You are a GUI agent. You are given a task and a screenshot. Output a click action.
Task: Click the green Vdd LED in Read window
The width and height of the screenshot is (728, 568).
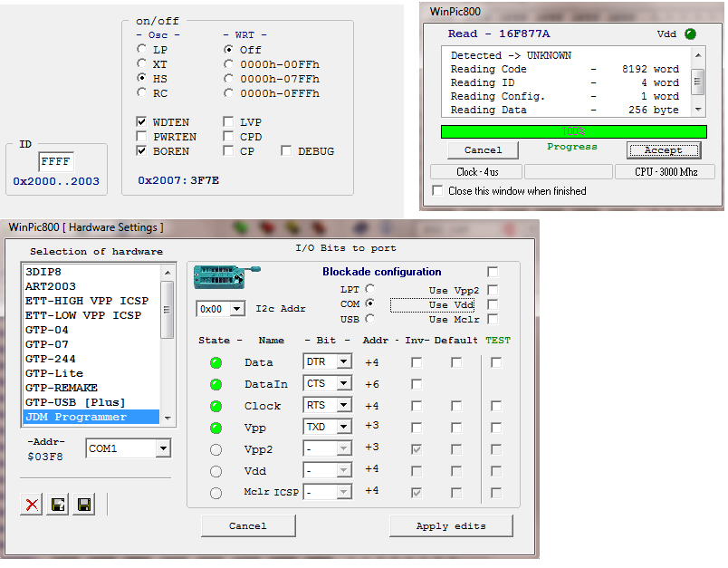point(690,34)
